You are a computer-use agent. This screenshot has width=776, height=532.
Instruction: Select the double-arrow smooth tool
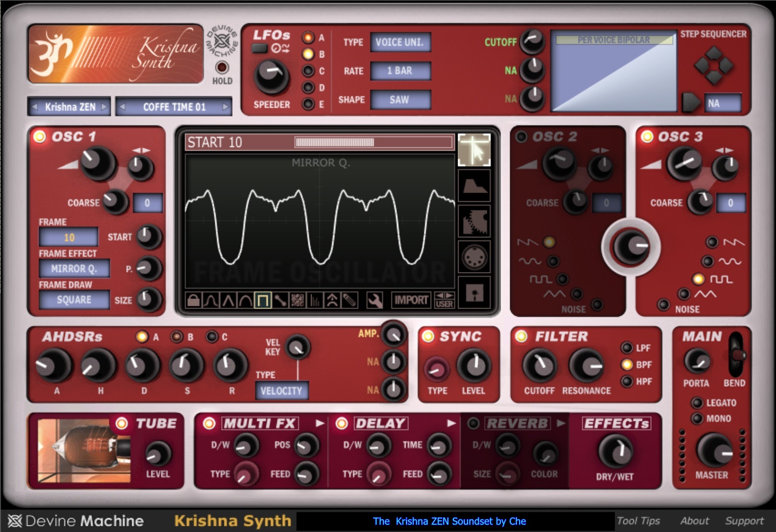click(x=332, y=300)
